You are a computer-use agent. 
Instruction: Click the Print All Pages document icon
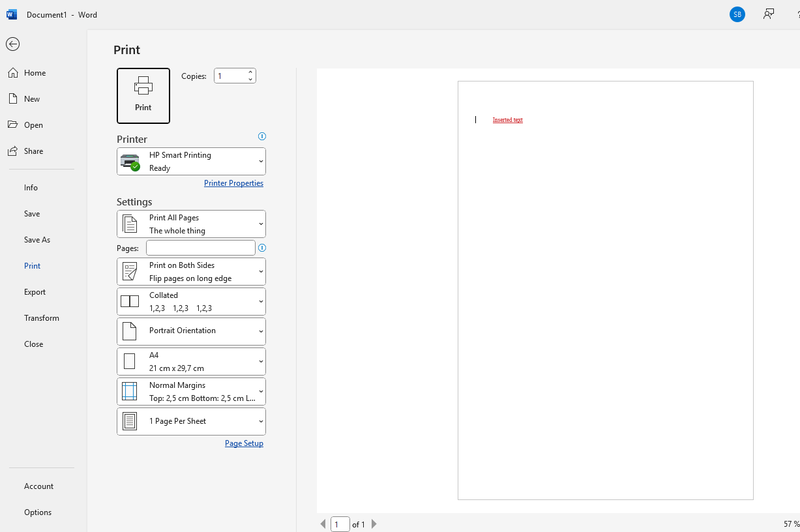[x=129, y=223]
